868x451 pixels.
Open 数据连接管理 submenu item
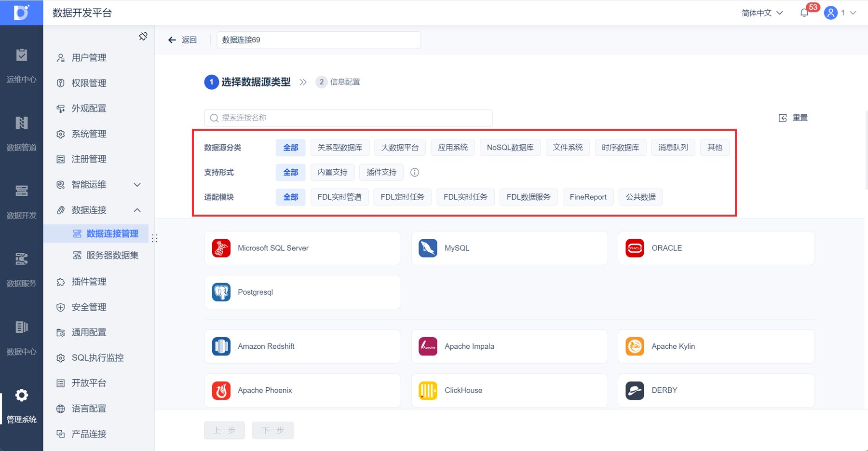coord(96,233)
